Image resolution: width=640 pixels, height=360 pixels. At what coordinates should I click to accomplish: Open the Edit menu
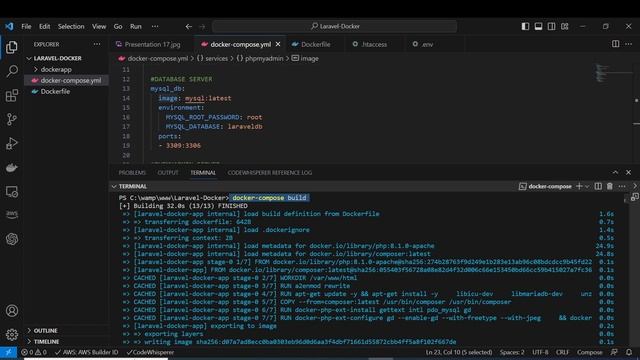tap(44, 27)
